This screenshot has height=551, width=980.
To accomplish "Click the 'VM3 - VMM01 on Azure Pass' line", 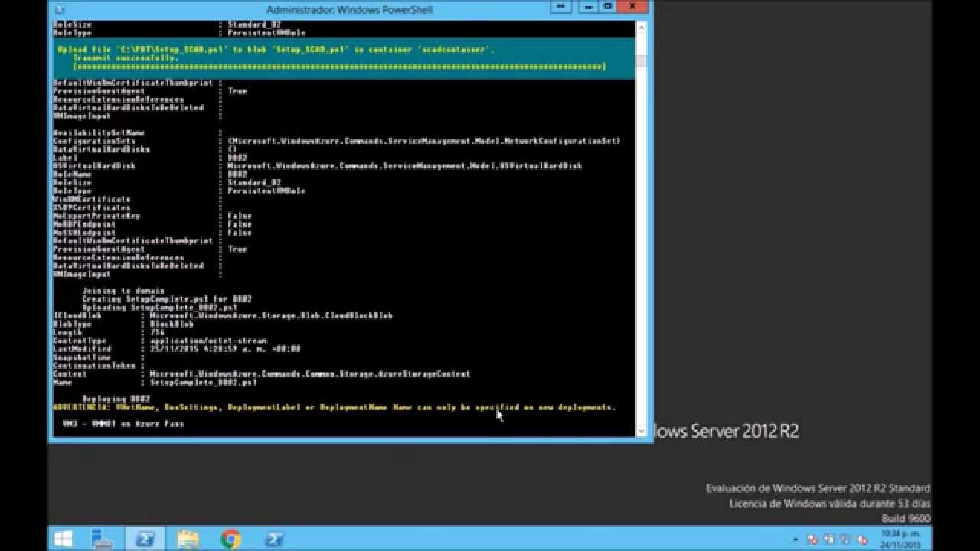I will point(122,423).
